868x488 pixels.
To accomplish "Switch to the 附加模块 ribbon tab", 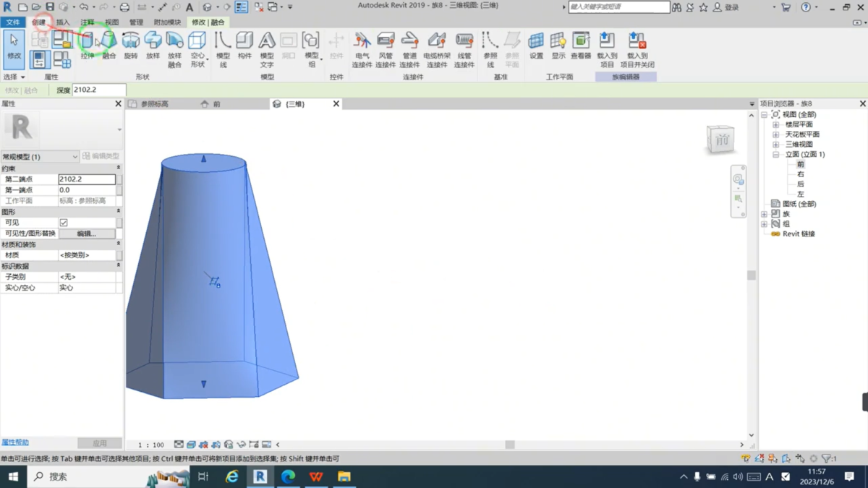I will (x=167, y=22).
